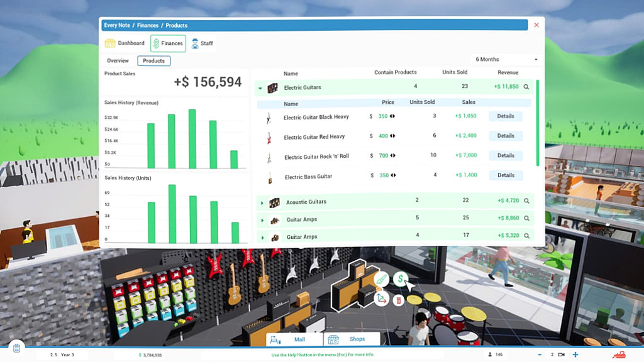Screen dimensions: 644x362
Task: Click the red trash delete icon
Action: pos(398,300)
